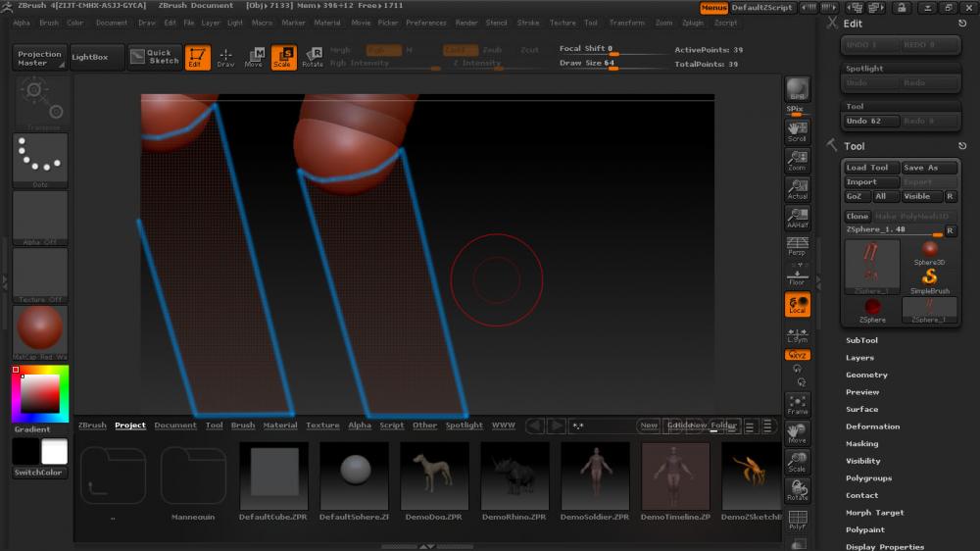Click the Load Tool button
Screen dimensions: 980x551
[871, 168]
